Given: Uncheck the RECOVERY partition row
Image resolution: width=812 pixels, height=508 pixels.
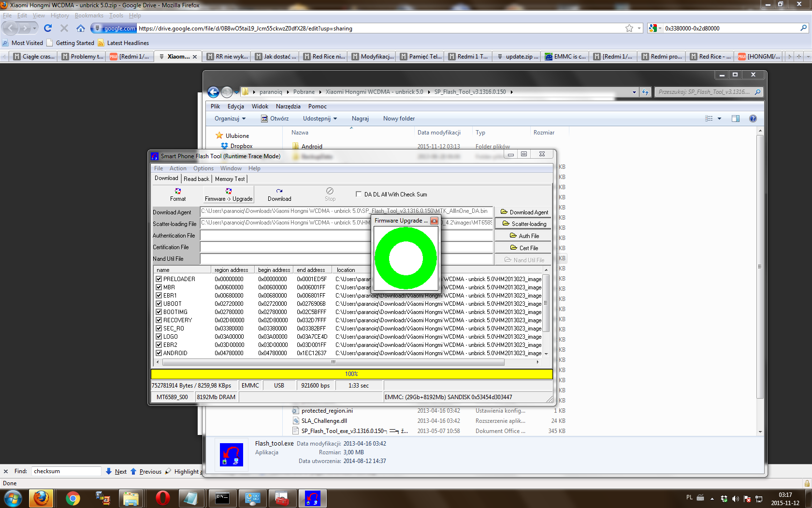Looking at the screenshot, I should [159, 320].
